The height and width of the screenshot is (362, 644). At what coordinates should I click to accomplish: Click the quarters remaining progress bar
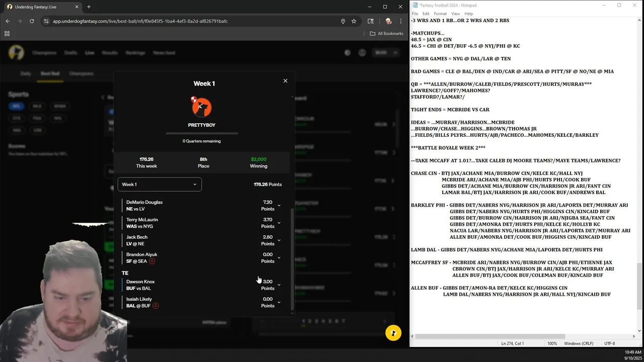[202, 133]
